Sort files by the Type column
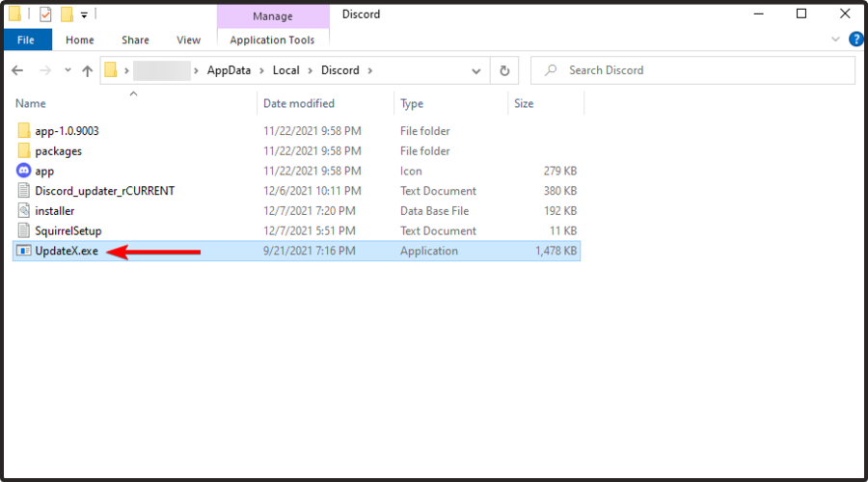 (412, 103)
